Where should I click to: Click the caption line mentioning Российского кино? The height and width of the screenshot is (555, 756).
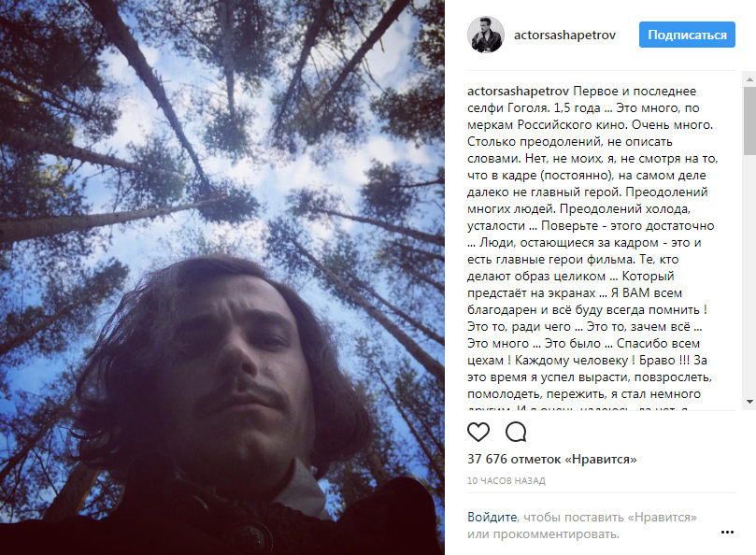[x=591, y=125]
